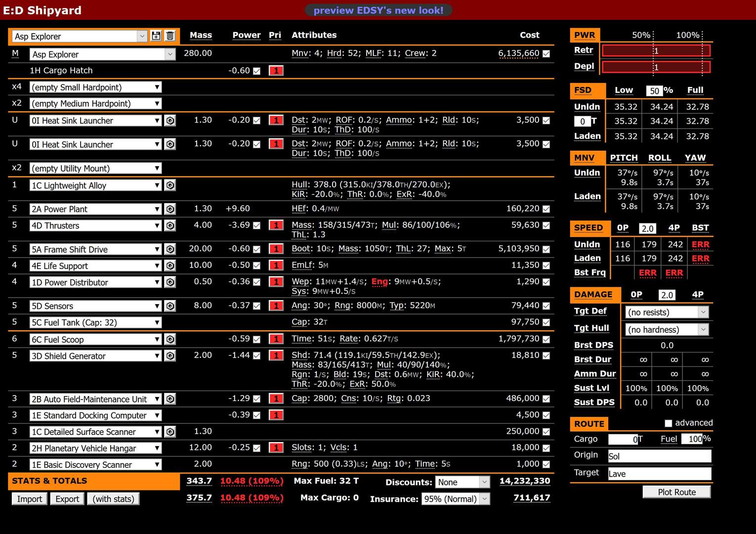Open engineering for second Heat Sink Launcher
The image size is (756, 534).
[170, 144]
